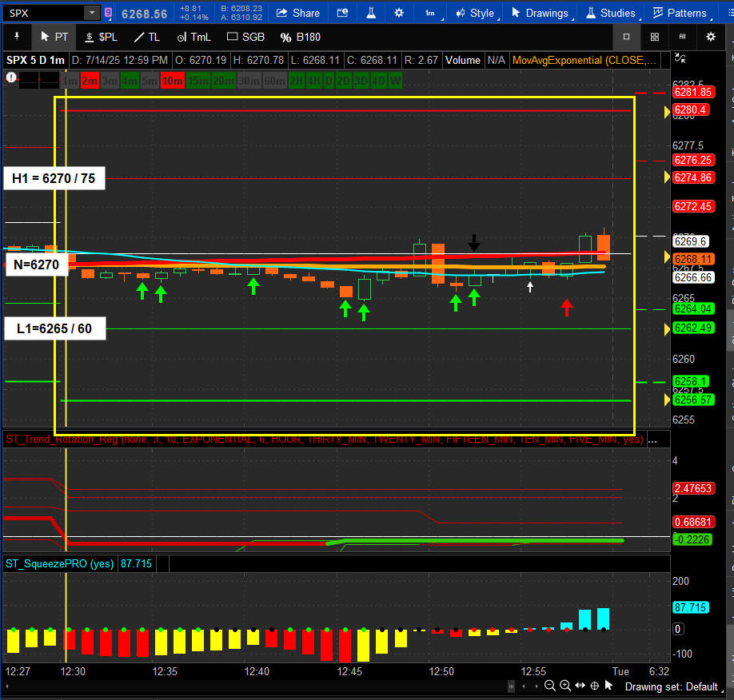
Task: Open the Patterns menu
Action: 680,13
